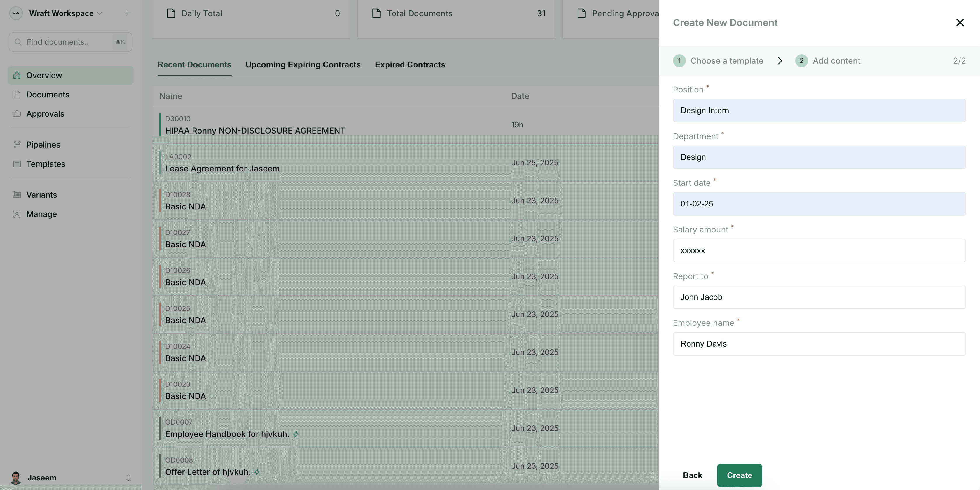Click the Pipelines branch icon

click(x=17, y=144)
